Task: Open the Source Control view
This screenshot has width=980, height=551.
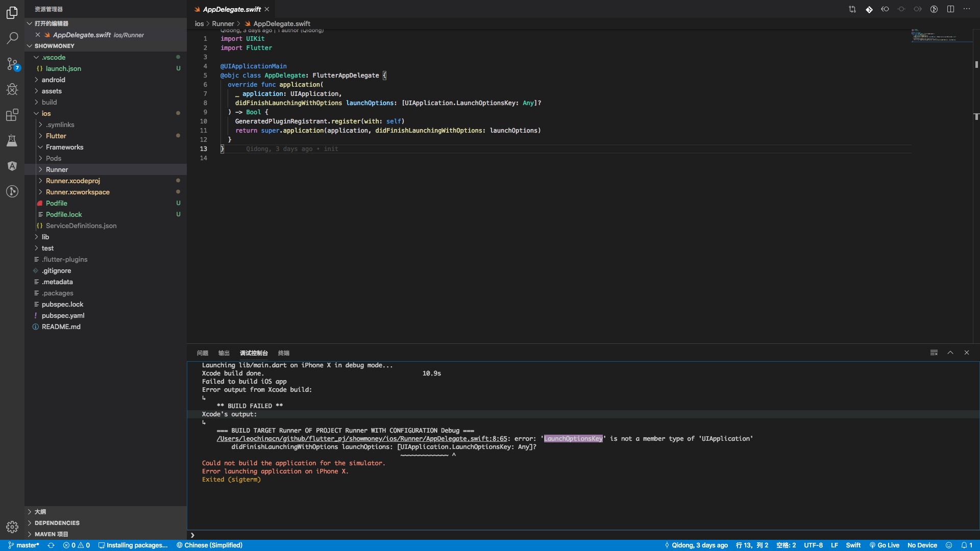Action: click(12, 64)
